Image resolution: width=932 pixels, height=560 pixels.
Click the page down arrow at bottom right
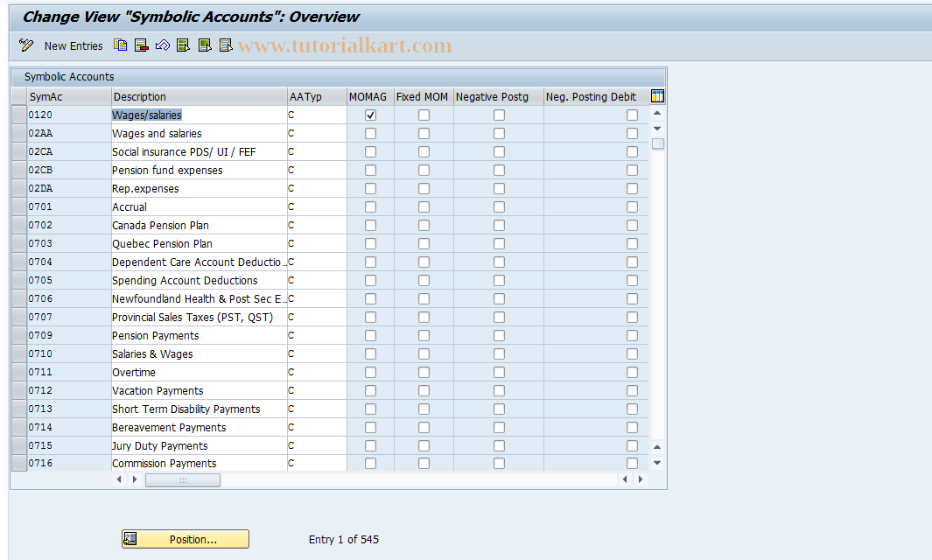[x=657, y=463]
